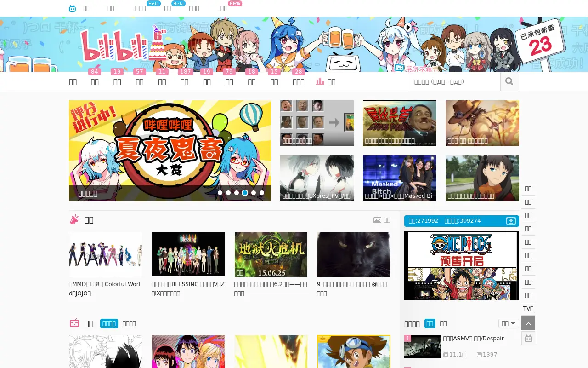Open nav category with badge 79
The height and width of the screenshot is (368, 588).
pos(229,81)
